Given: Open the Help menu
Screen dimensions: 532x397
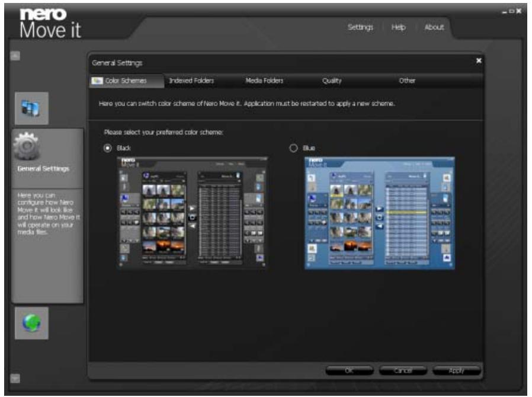Looking at the screenshot, I should (x=398, y=27).
